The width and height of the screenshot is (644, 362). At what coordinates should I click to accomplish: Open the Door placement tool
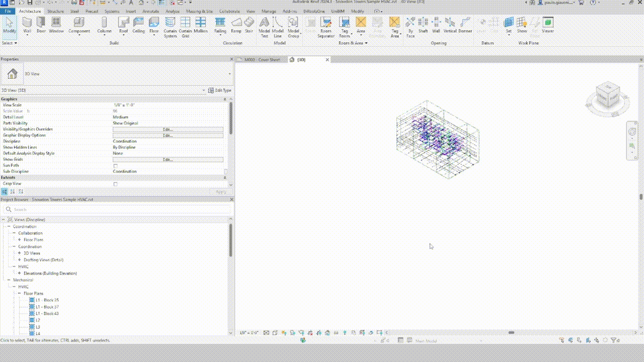pyautogui.click(x=42, y=25)
